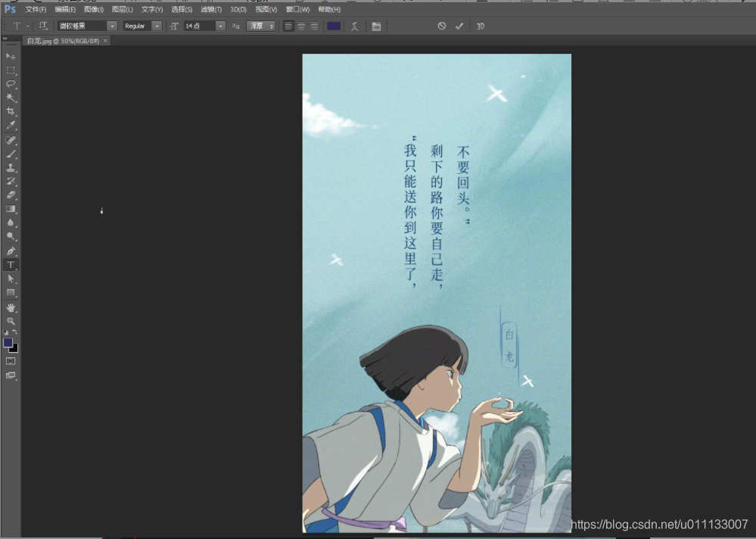The height and width of the screenshot is (539, 756).
Task: Toggle text orientation in options bar
Action: click(43, 26)
